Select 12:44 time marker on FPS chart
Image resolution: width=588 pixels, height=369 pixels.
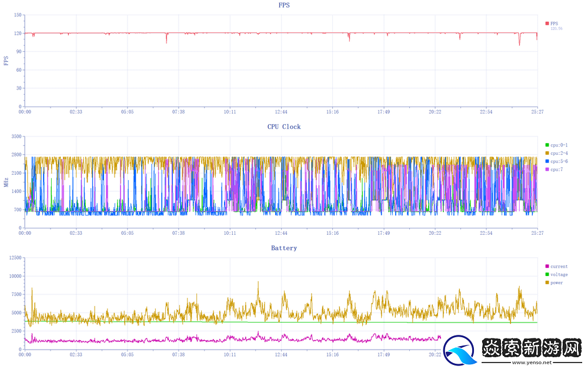281,112
